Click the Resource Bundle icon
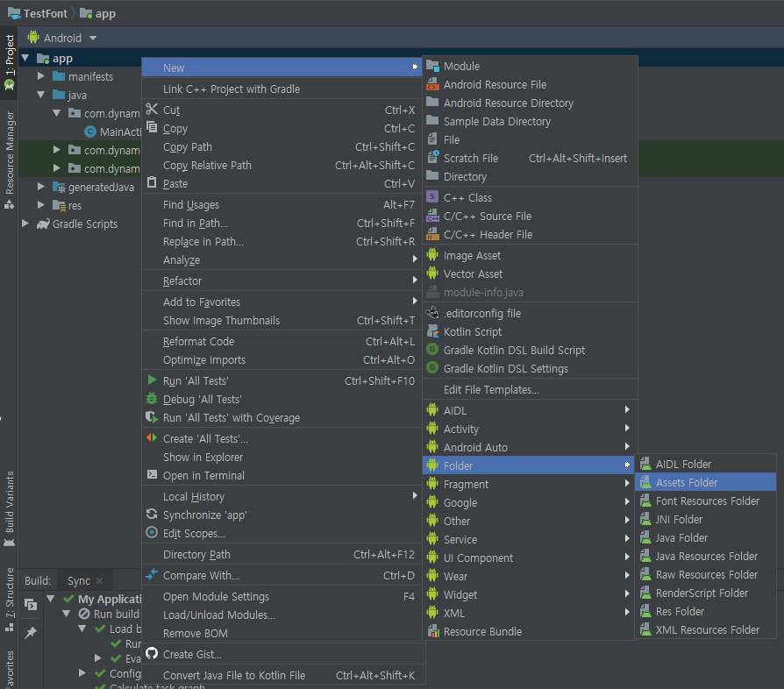784x689 pixels. tap(433, 630)
